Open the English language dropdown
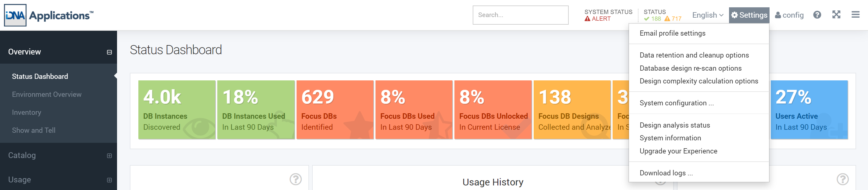 708,15
